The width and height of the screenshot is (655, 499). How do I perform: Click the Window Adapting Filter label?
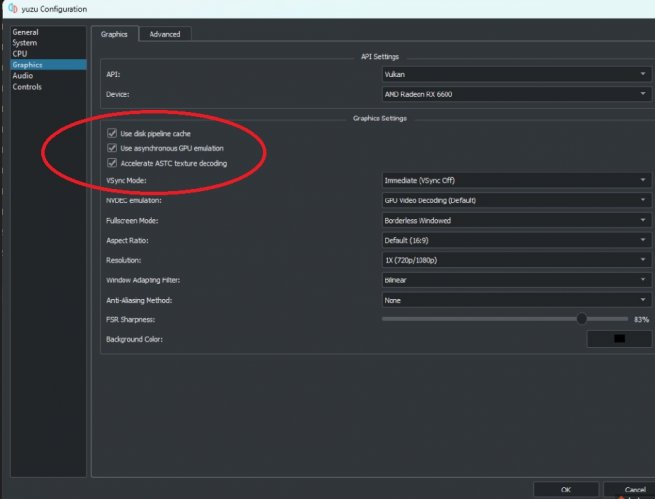143,280
